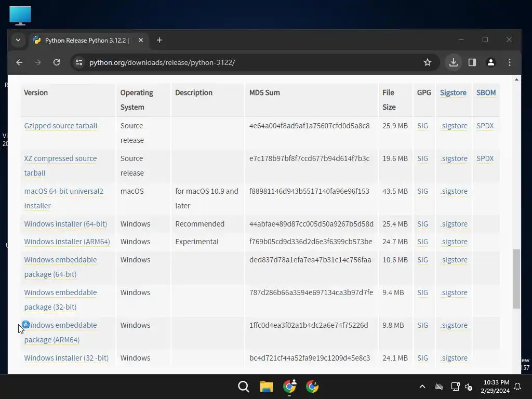
Task: Open SPDX for Gzipped source tarball
Action: click(485, 126)
